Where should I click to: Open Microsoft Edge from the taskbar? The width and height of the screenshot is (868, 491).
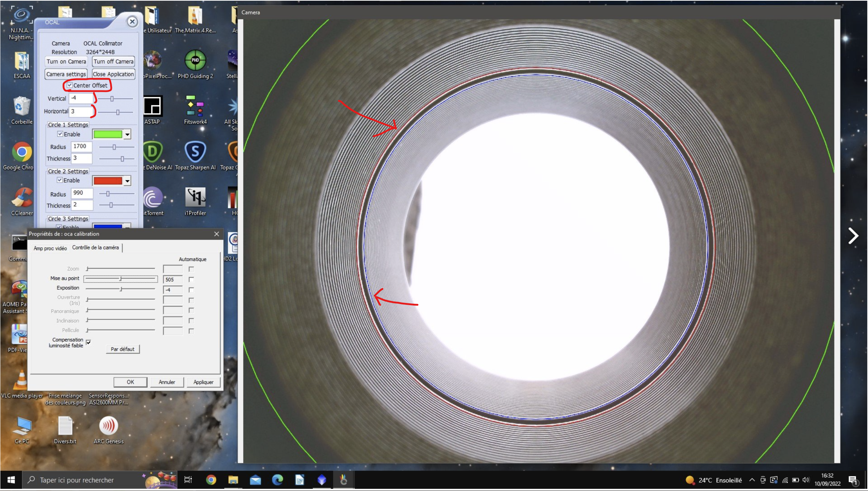coord(277,480)
